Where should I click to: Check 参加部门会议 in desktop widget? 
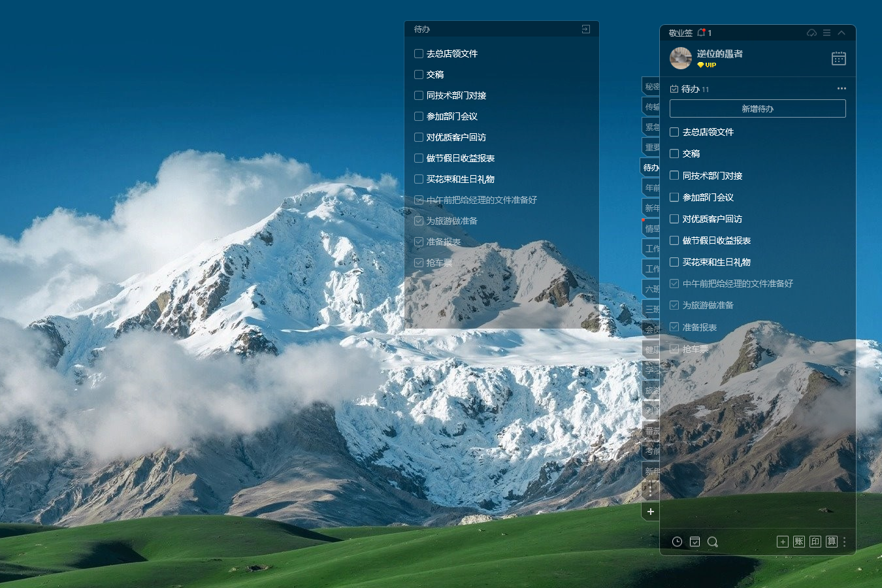[x=419, y=116]
